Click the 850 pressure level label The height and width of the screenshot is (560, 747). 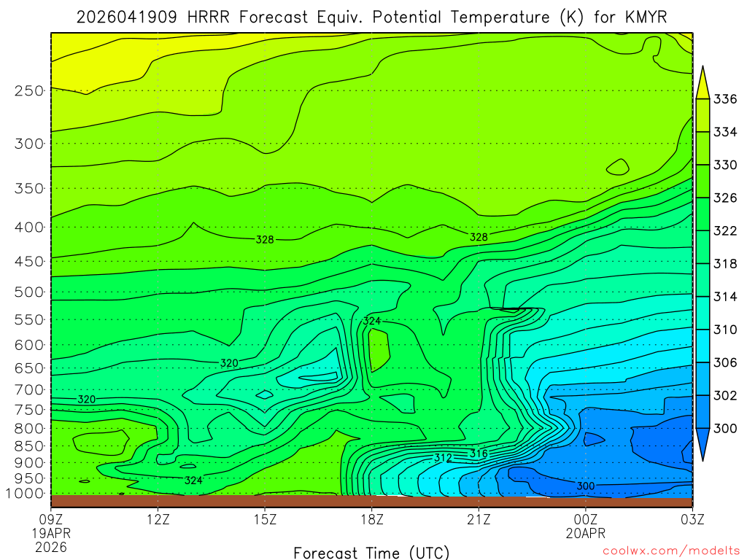pos(29,446)
